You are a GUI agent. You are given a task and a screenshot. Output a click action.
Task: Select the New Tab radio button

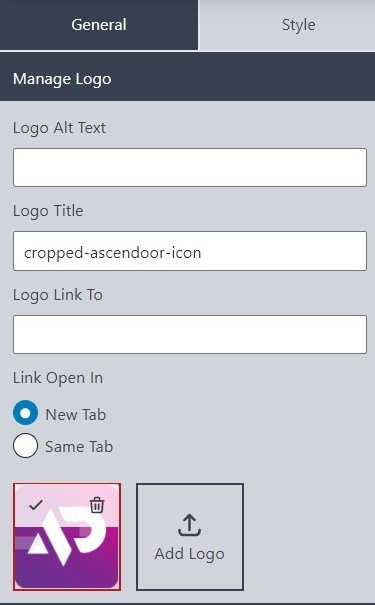25,413
